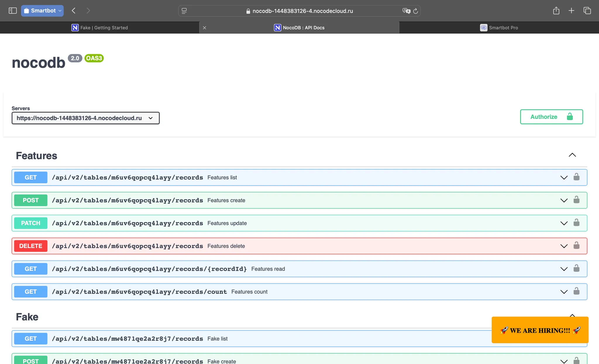This screenshot has height=364, width=599.
Task: Show tab overview icon
Action: click(x=587, y=11)
